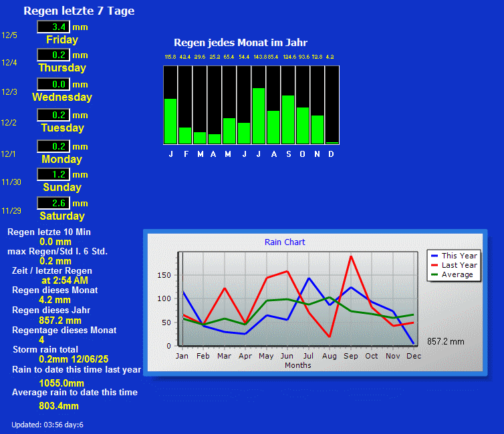Screen dimensions: 504x434
Task: Click the January bar in monthly rain chart
Action: [x=170, y=121]
